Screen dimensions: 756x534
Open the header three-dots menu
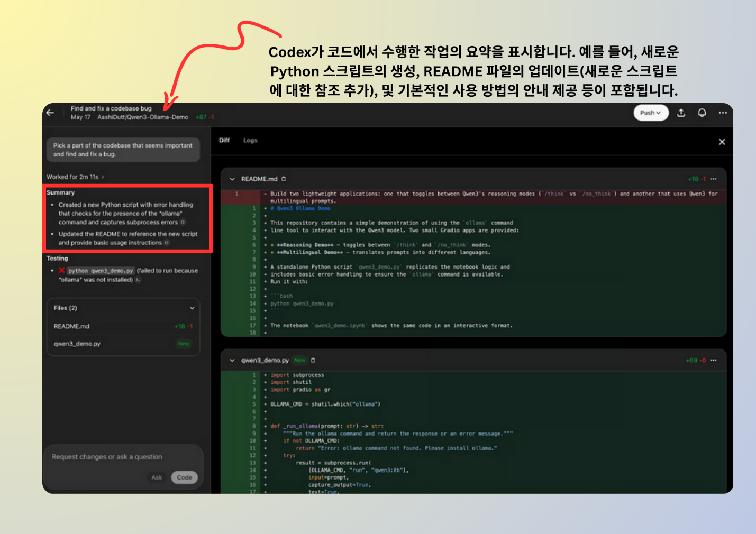(x=723, y=113)
